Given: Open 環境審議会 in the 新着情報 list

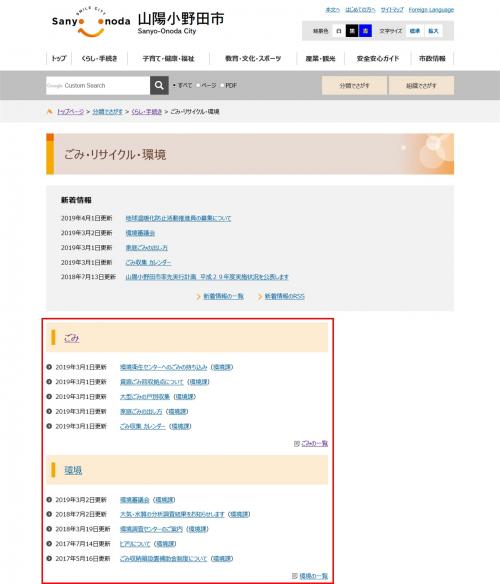Looking at the screenshot, I should tap(140, 233).
